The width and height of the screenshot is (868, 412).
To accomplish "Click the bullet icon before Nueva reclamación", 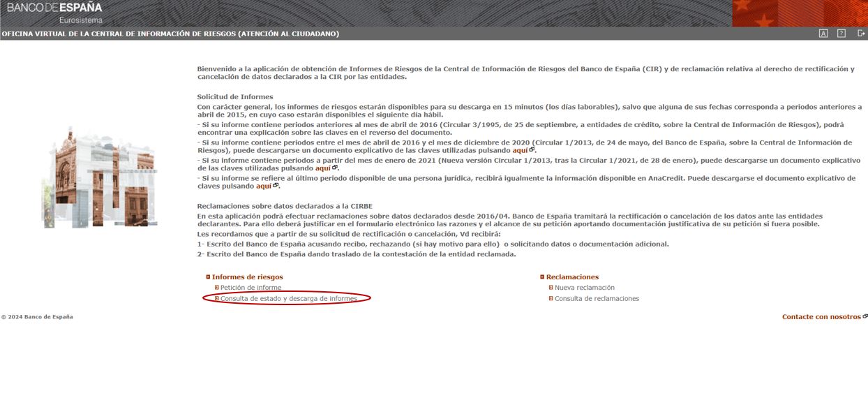I will (551, 288).
